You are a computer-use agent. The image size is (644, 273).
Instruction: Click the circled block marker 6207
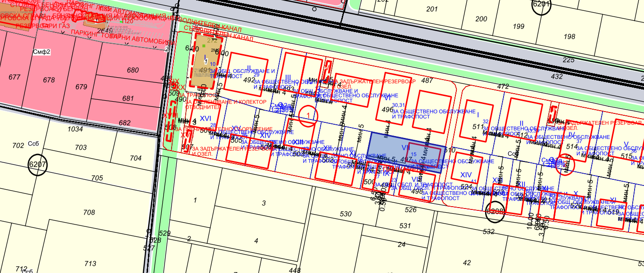[x=38, y=165]
